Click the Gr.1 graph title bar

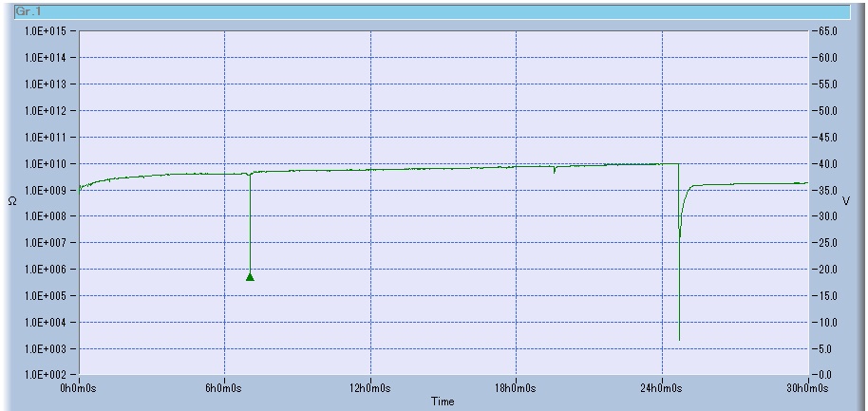[432, 11]
